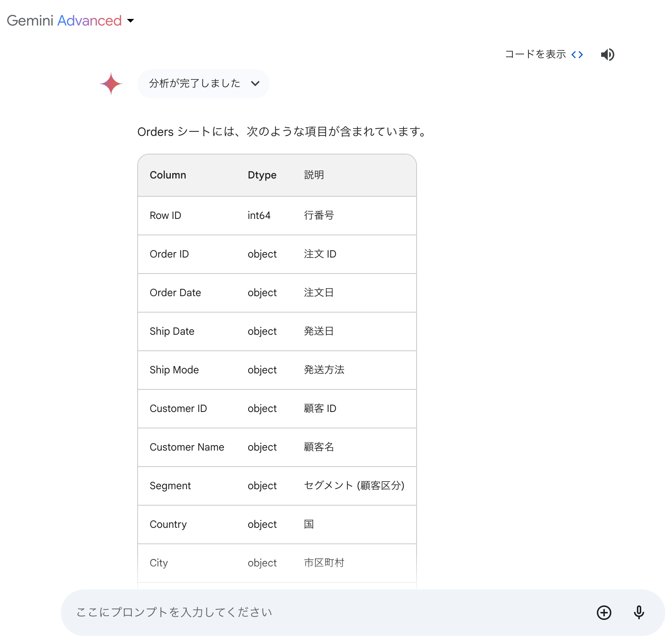Click the Gemini Advanced title text
The width and height of the screenshot is (670, 644).
(64, 21)
